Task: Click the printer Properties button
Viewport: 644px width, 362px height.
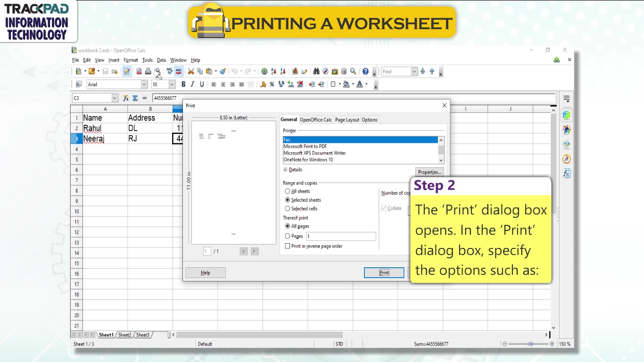Action: (x=429, y=172)
